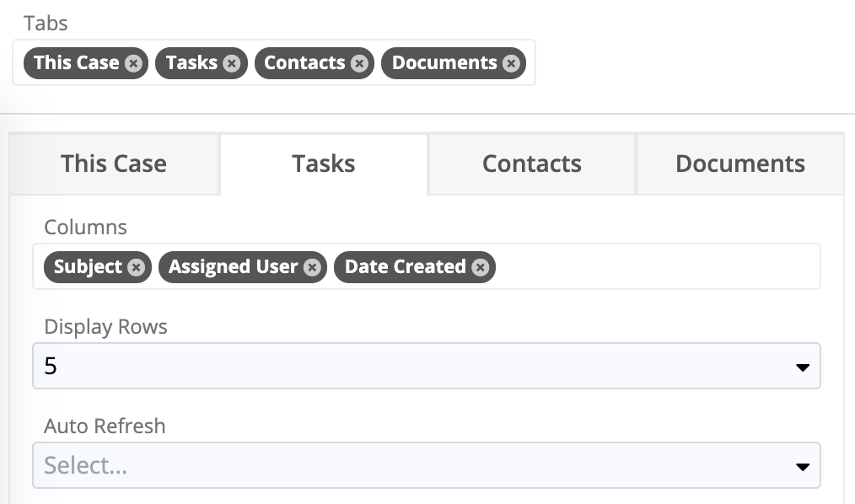Select the Tasks tab

pyautogui.click(x=323, y=164)
